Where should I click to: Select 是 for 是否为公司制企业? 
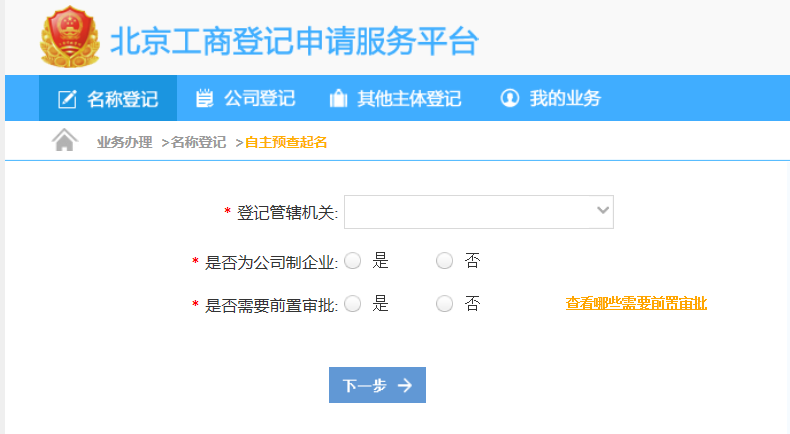click(352, 262)
